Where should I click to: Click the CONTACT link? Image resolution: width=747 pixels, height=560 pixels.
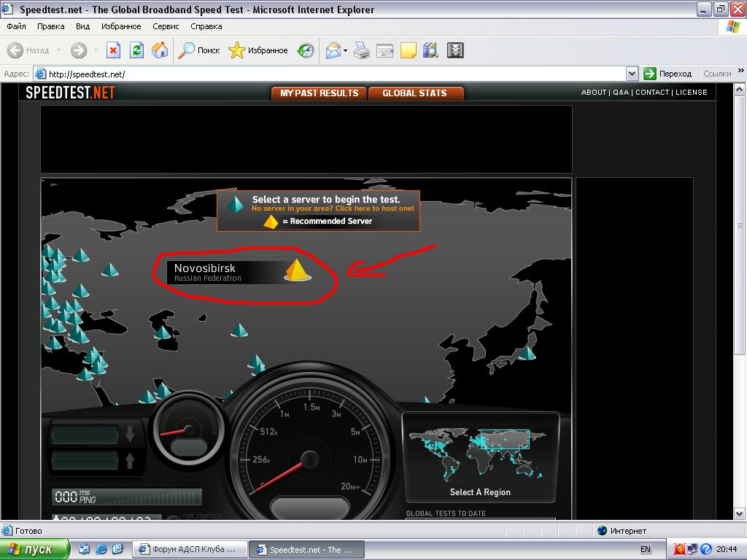coord(652,93)
